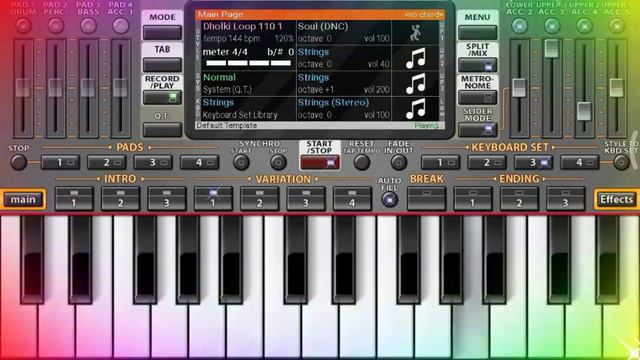Click the SYNCHRO STOP round button
The image size is (640, 360).
tap(278, 162)
